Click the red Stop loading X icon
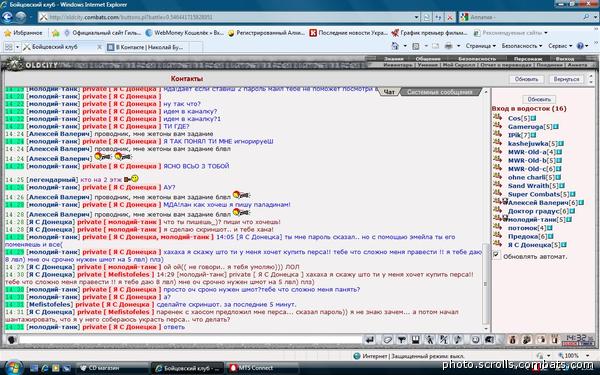 tap(450, 17)
